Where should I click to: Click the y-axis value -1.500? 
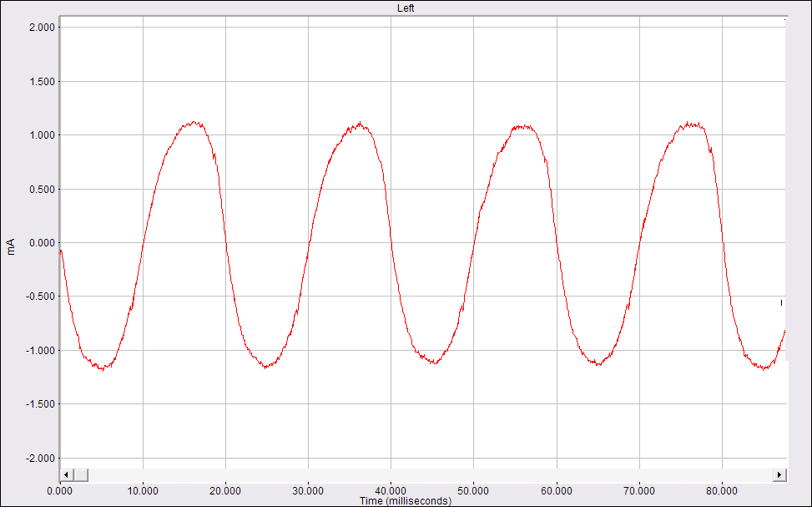(x=40, y=404)
